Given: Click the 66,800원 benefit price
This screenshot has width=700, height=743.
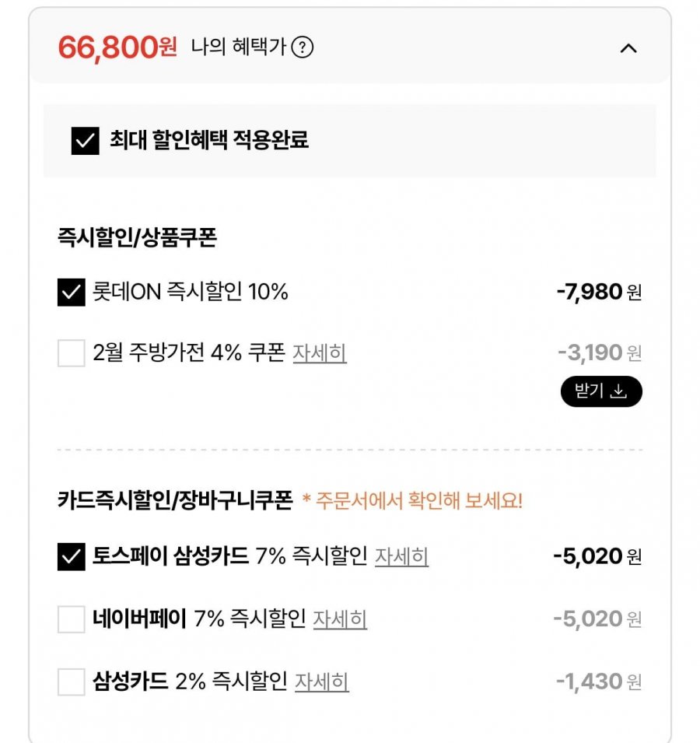Looking at the screenshot, I should [117, 48].
